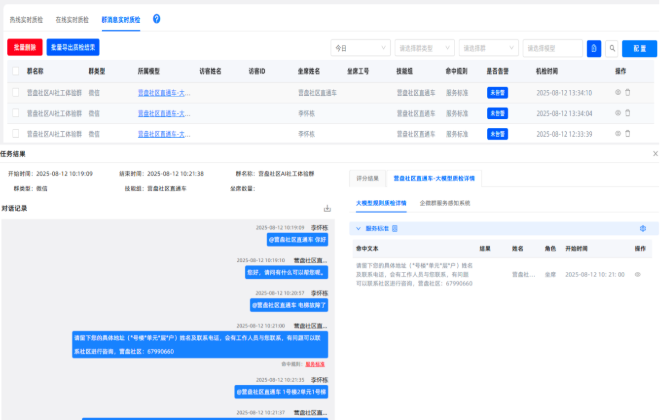The width and height of the screenshot is (660, 420).
Task: Click the red 批量删除 button
Action: 25,47
